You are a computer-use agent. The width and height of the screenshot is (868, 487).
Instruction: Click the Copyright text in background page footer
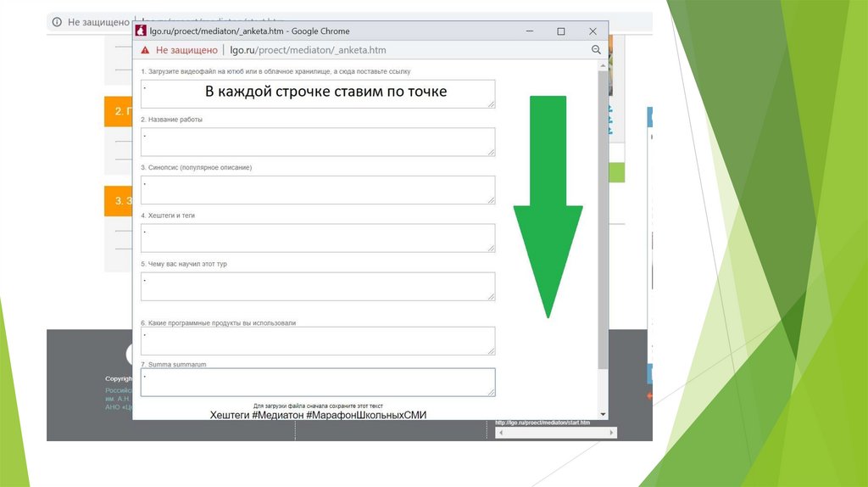tap(119, 378)
